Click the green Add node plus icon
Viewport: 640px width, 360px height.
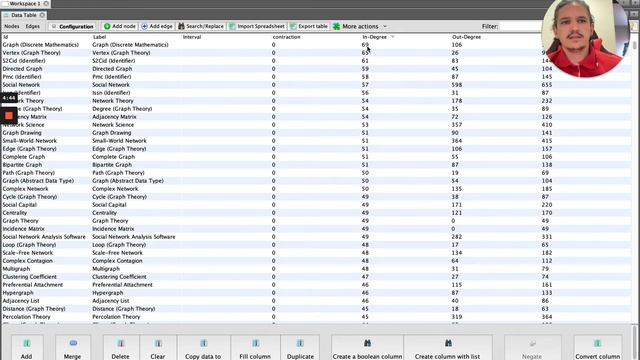pyautogui.click(x=107, y=26)
